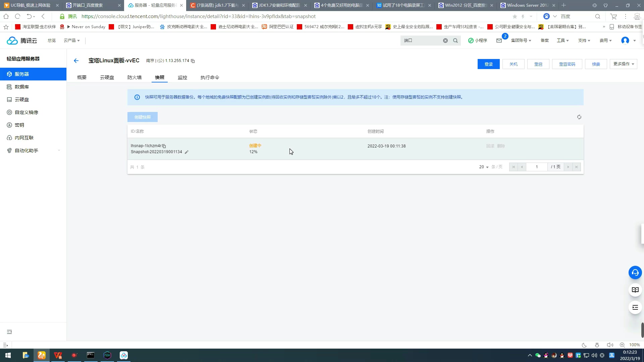Screen dimensions: 644x362
Task: Click the 续费 button
Action: (596, 64)
